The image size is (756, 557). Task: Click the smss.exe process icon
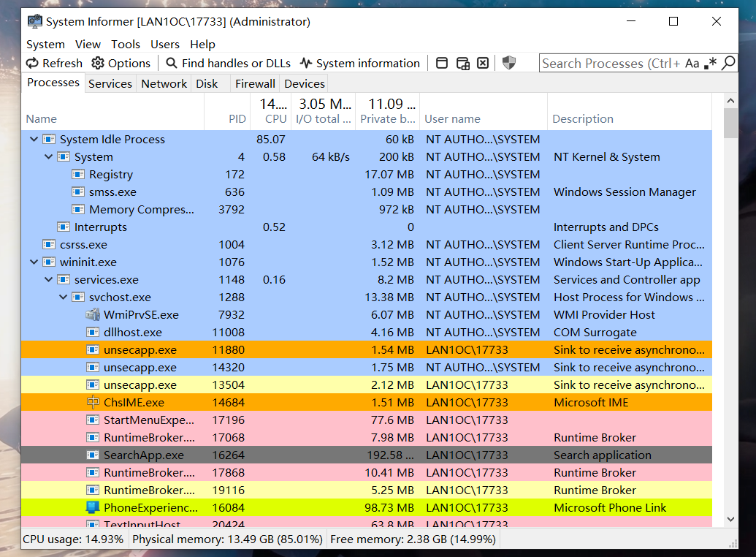[x=78, y=192]
